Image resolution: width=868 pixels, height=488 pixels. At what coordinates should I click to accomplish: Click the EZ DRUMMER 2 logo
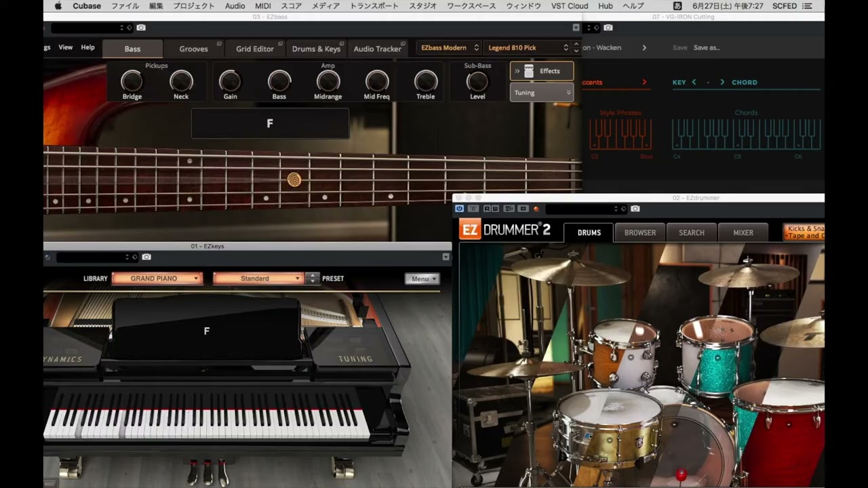click(505, 230)
